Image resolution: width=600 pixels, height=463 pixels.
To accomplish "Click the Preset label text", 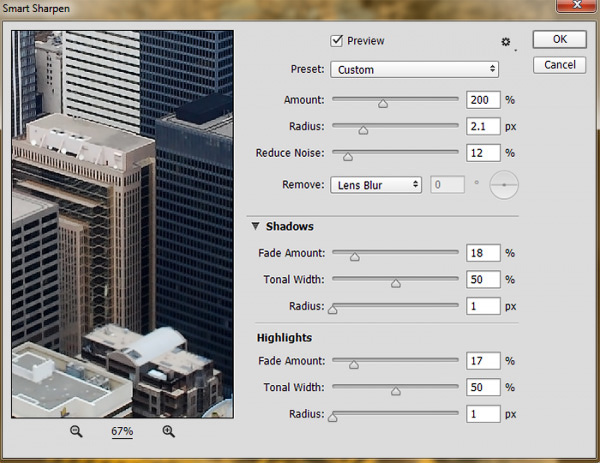I will coord(307,69).
